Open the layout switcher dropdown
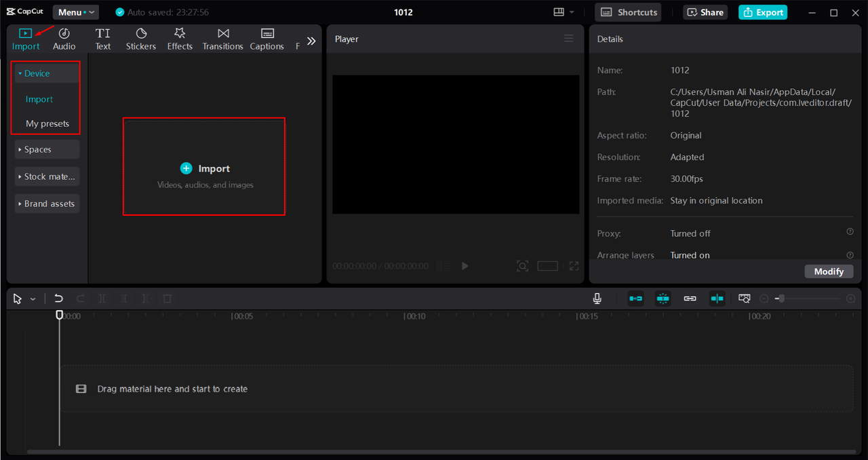The width and height of the screenshot is (868, 460). pos(564,12)
